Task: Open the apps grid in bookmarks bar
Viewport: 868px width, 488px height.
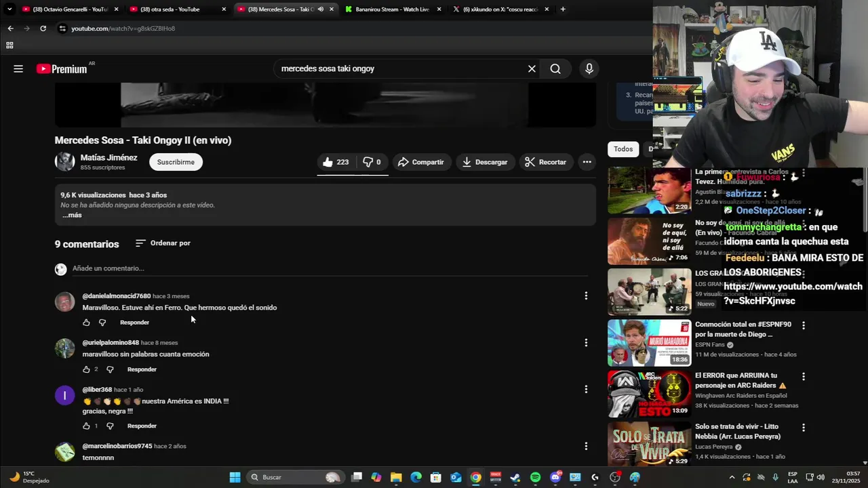Action: (9, 45)
